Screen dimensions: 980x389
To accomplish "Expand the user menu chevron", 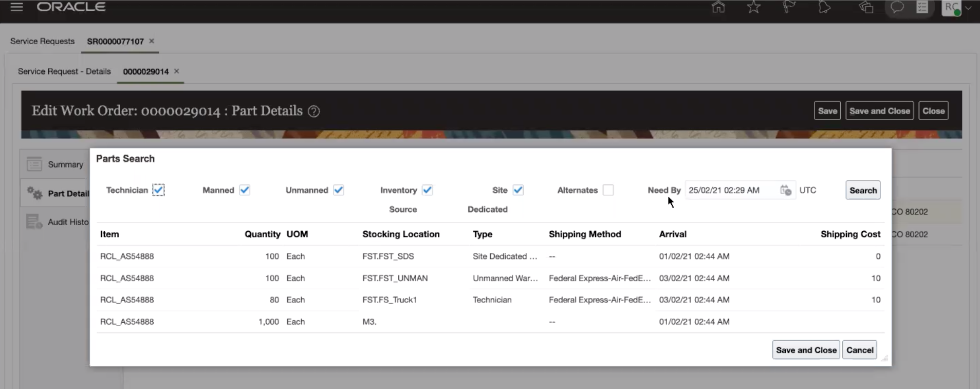I will (x=968, y=8).
